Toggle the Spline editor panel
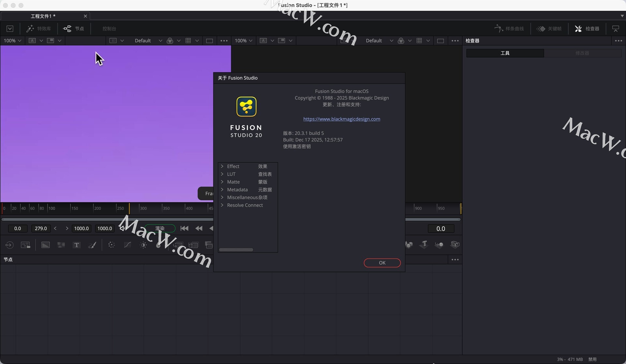Screen dimensions: 626x364 click(509, 29)
